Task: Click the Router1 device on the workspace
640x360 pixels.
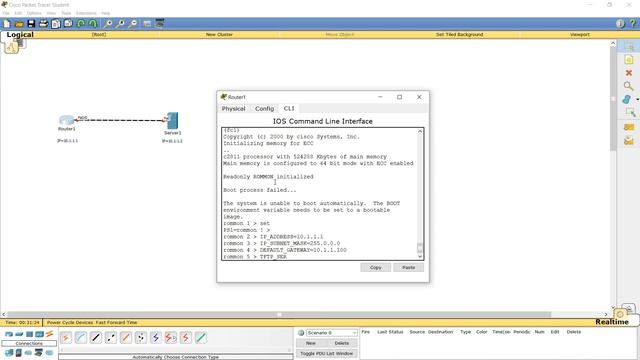Action: point(67,120)
